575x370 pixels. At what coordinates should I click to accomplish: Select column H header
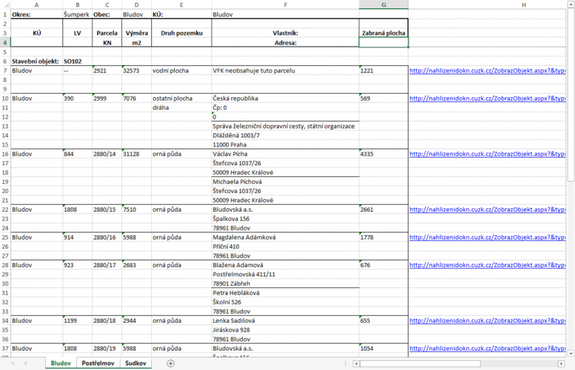[523, 5]
